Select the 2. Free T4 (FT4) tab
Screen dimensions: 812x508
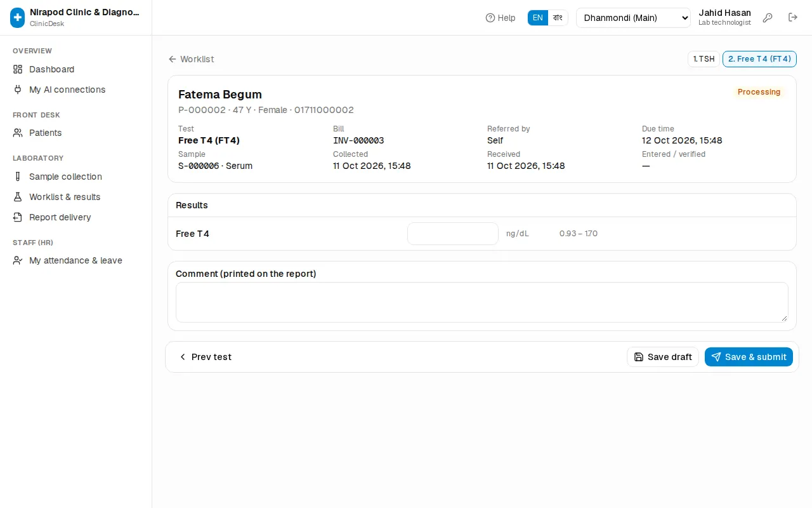[x=759, y=59]
